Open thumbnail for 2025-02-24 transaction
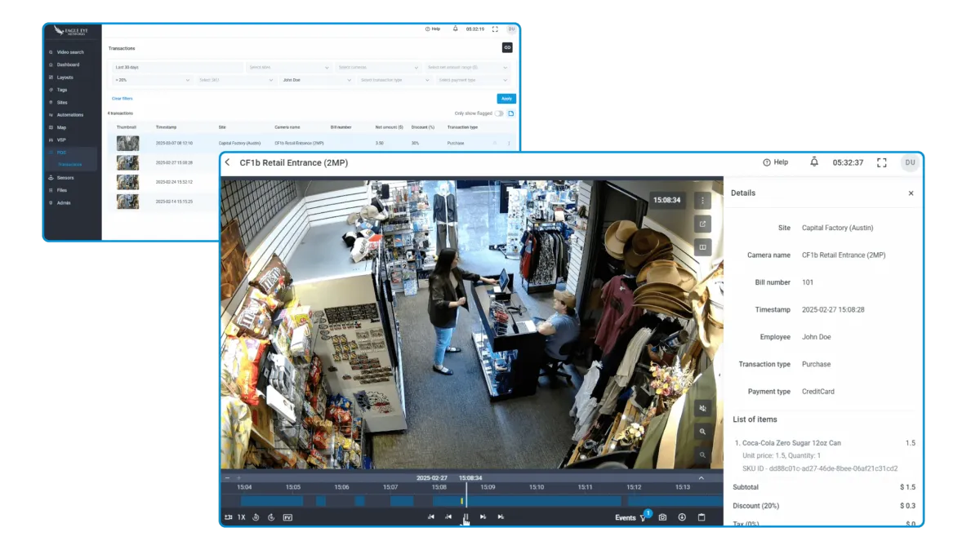The height and width of the screenshot is (550, 980). 127,182
